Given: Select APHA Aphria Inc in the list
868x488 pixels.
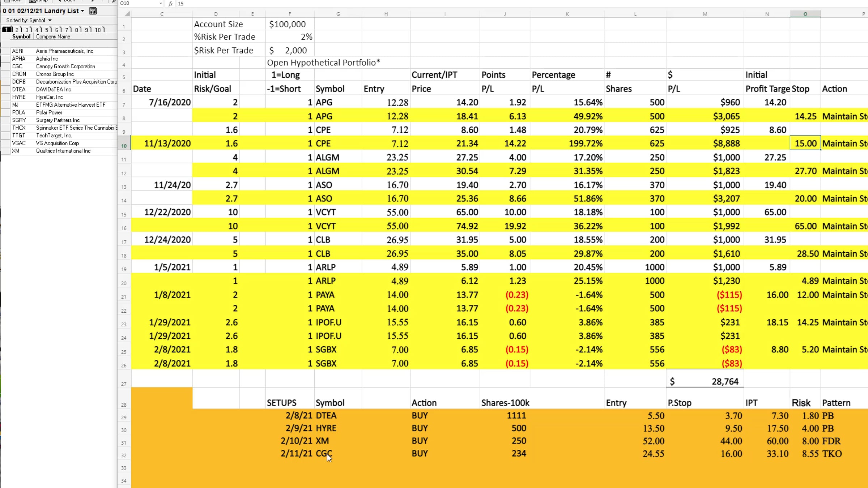Looking at the screenshot, I should point(59,59).
